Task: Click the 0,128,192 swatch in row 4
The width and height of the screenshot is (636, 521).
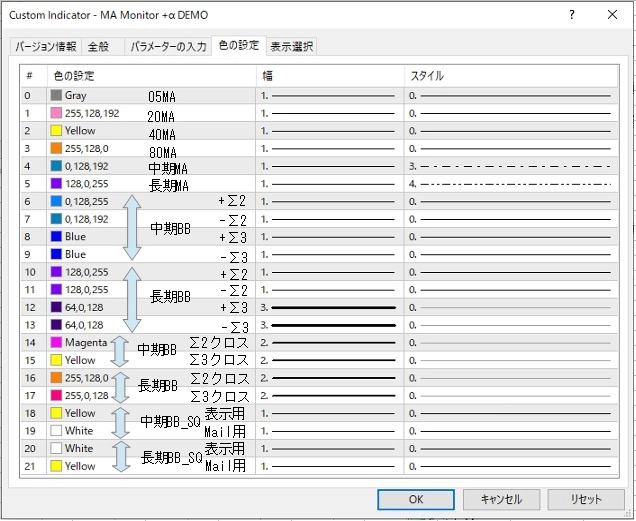Action: pos(56,166)
